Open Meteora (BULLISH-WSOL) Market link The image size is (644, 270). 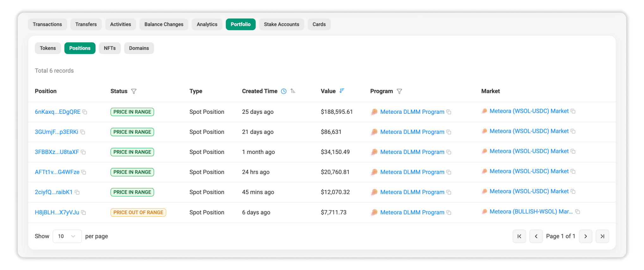point(531,212)
